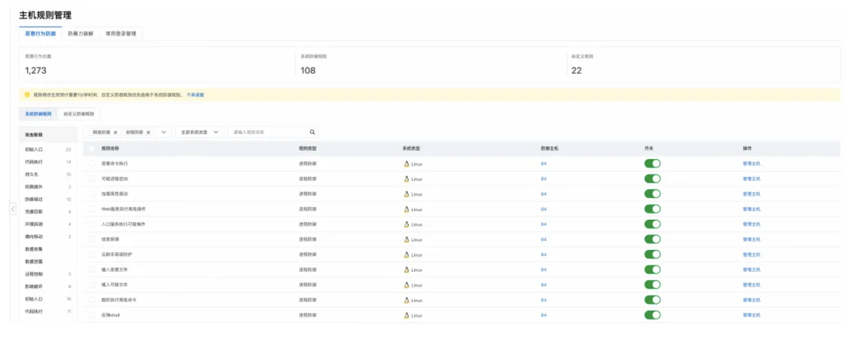Select 凭据窃取 in the attack stage list
Image resolution: width=868 pixels, height=338 pixels.
point(35,212)
